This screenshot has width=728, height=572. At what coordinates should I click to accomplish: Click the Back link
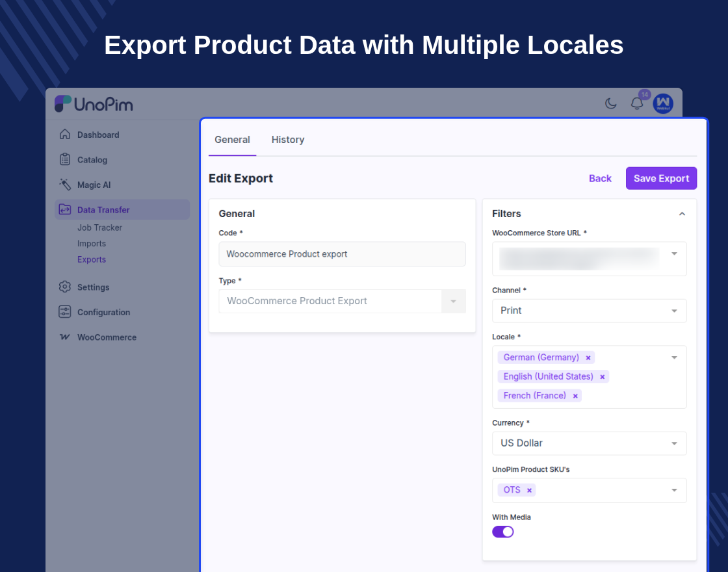[600, 178]
